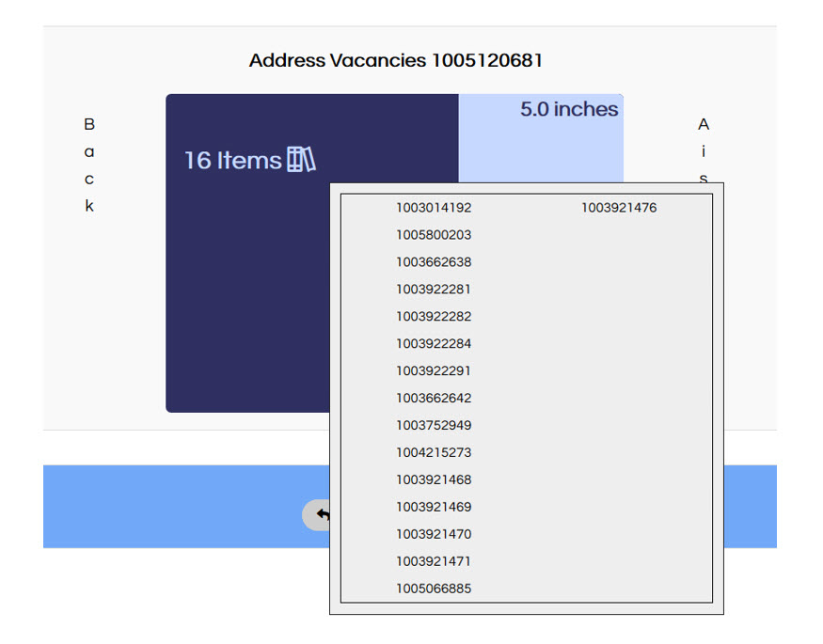823x644 pixels.
Task: Click the 5.0 inches text
Action: [x=569, y=110]
